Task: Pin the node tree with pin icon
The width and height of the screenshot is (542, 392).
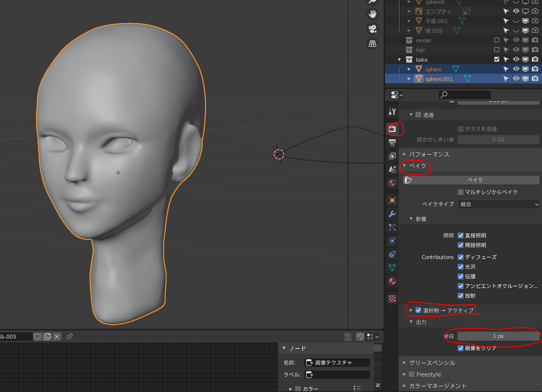Action: (x=69, y=336)
